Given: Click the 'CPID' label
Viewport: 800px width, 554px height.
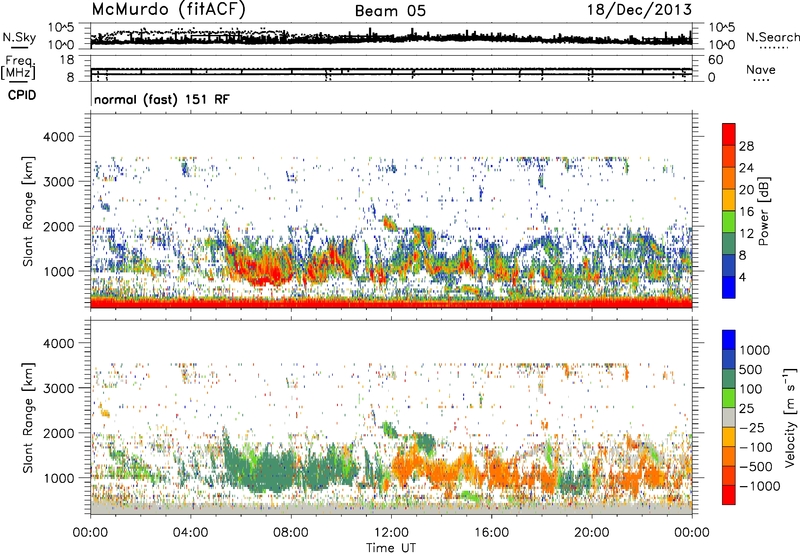Looking at the screenshot, I should point(22,95).
